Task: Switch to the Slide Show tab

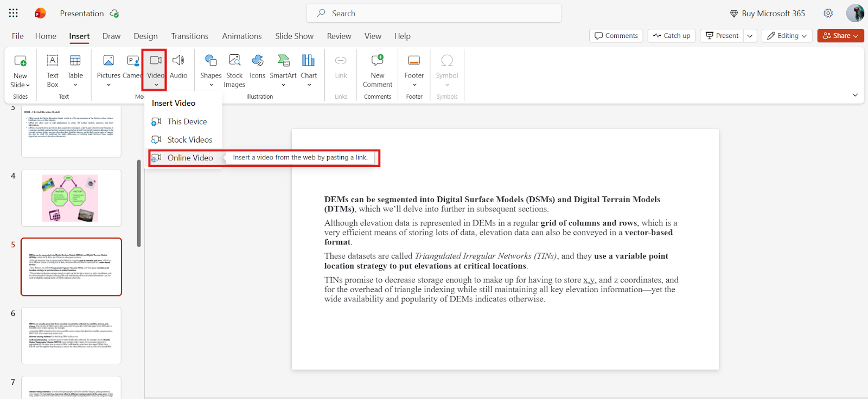Action: (294, 36)
